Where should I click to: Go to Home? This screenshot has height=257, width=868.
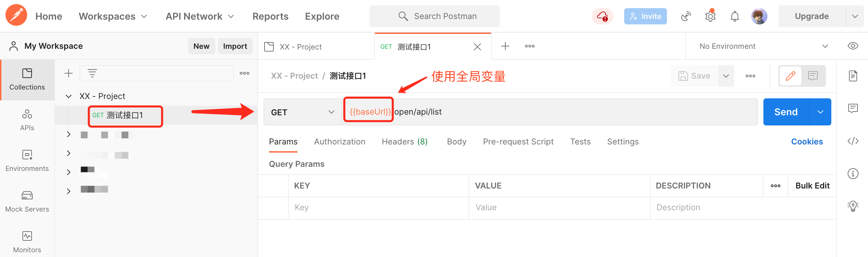49,16
